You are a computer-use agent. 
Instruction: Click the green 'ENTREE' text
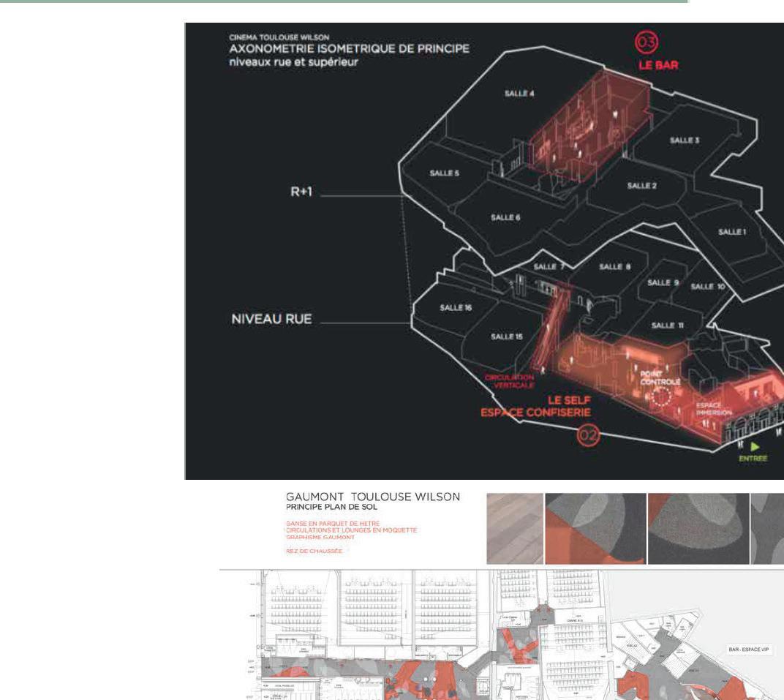point(753,459)
